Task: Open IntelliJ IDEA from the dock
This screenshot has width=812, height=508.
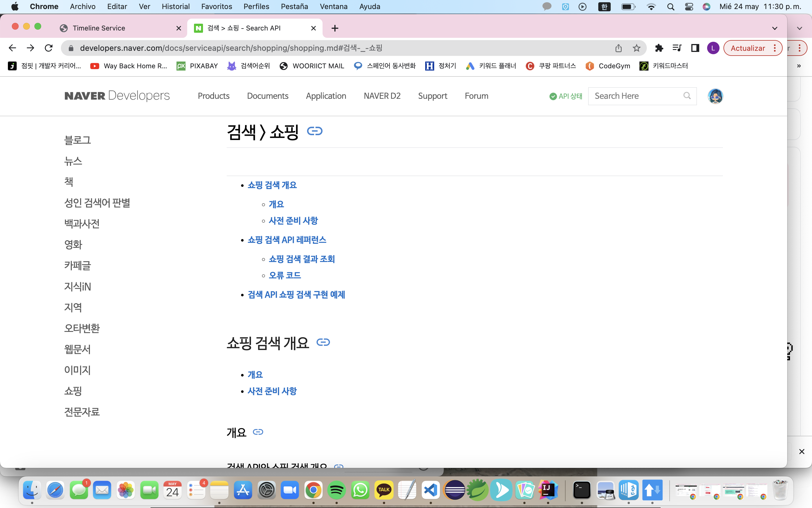Action: click(548, 491)
